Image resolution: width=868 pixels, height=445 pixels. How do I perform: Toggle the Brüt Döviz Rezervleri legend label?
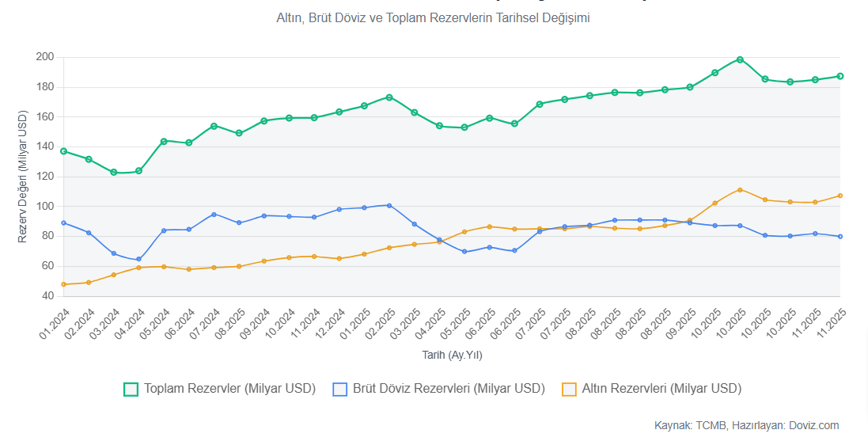click(x=449, y=389)
